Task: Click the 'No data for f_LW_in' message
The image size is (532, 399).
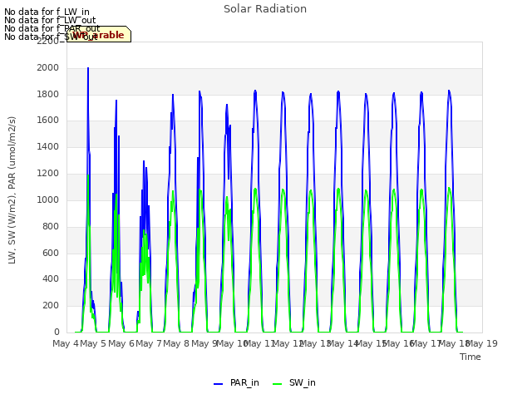Action: tap(47, 12)
